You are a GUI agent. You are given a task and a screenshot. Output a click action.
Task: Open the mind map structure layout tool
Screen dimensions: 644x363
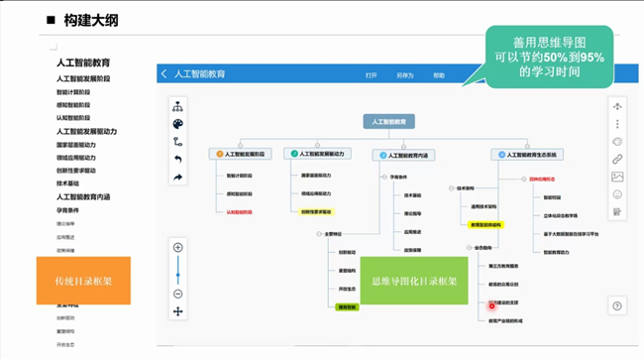click(177, 107)
